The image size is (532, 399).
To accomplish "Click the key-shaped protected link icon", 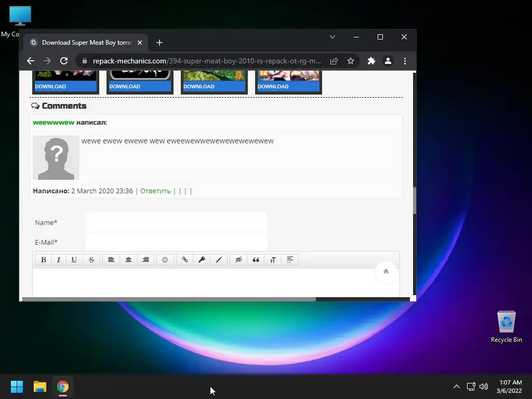I will [202, 260].
